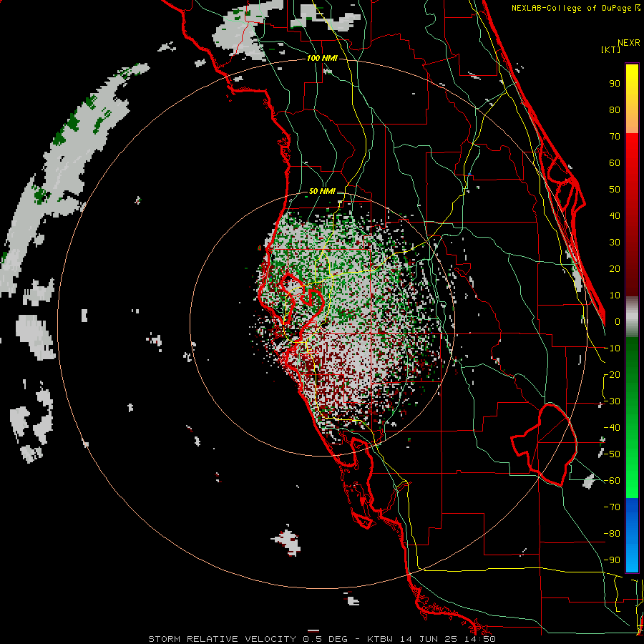This screenshot has height=644, width=644.
Task: Click the -10 value on velocity scale
Action: pyautogui.click(x=612, y=348)
